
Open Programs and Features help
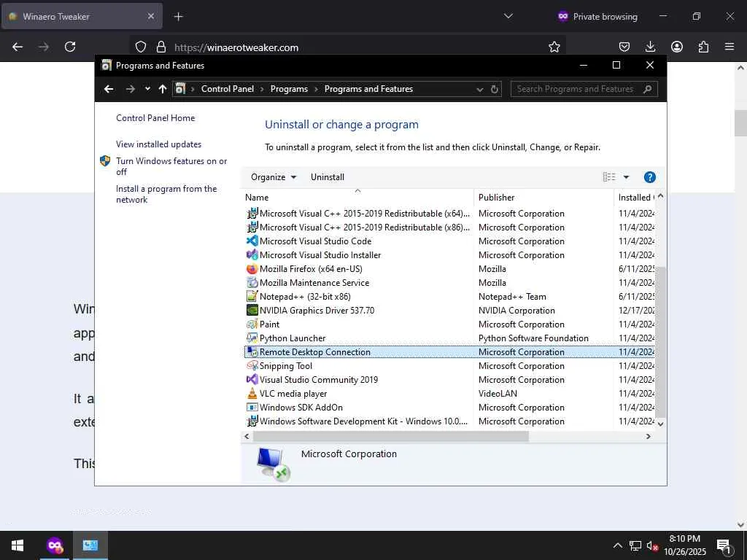[x=649, y=177]
